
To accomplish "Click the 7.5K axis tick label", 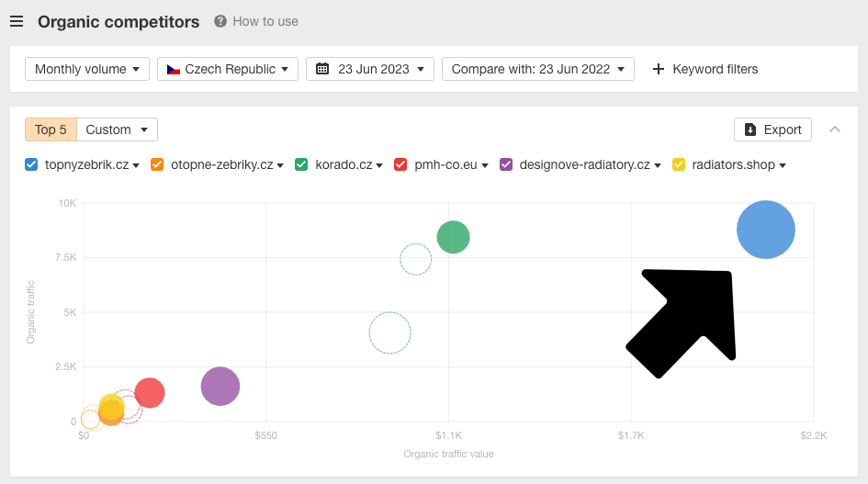I will [66, 257].
